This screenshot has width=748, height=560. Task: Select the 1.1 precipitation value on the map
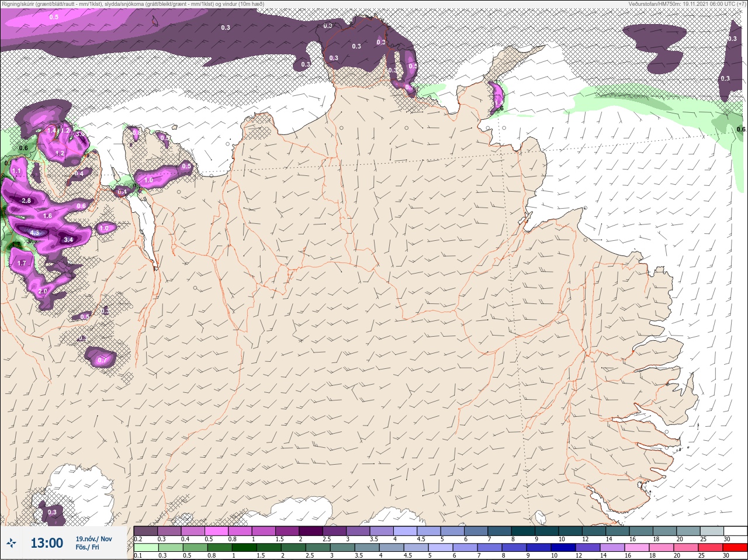point(16,171)
